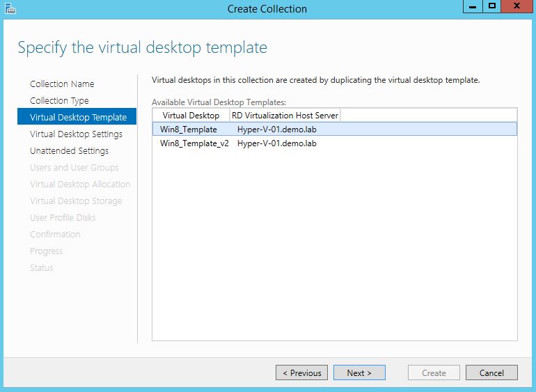Close the Create Collection dialog
The image size is (536, 392).
click(517, 7)
